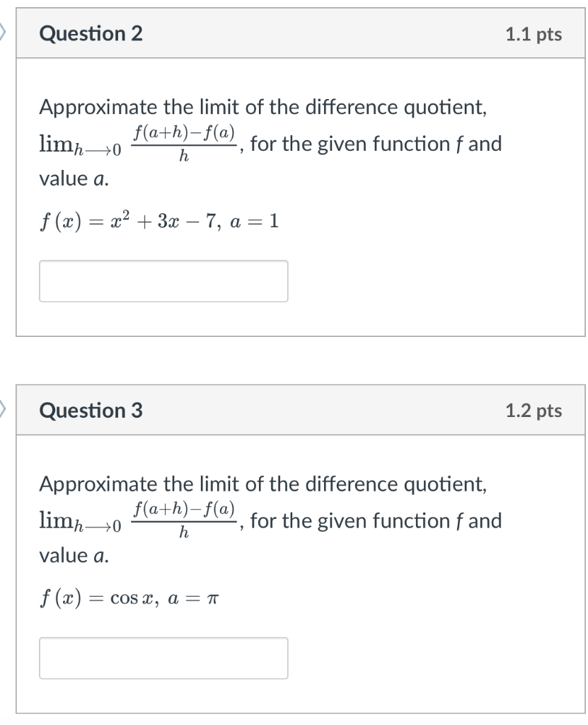Expand the Question 3 panel header
588x725 pixels.
pyautogui.click(x=301, y=411)
